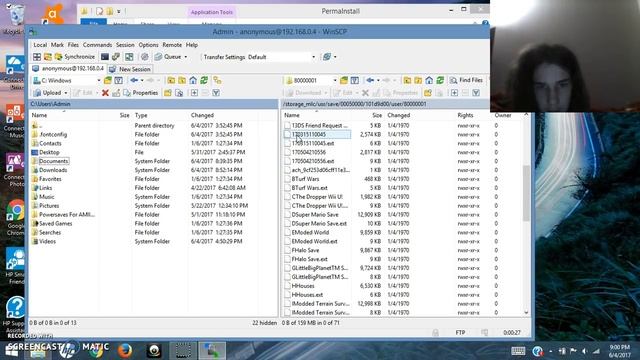640x360 pixels.
Task: Click local new folder icon
Action: (168, 93)
